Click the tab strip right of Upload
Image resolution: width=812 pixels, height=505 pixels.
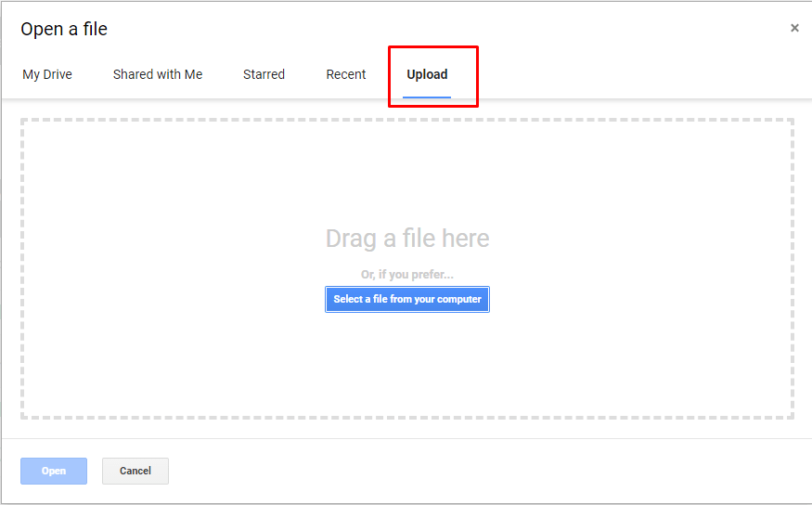tap(642, 74)
